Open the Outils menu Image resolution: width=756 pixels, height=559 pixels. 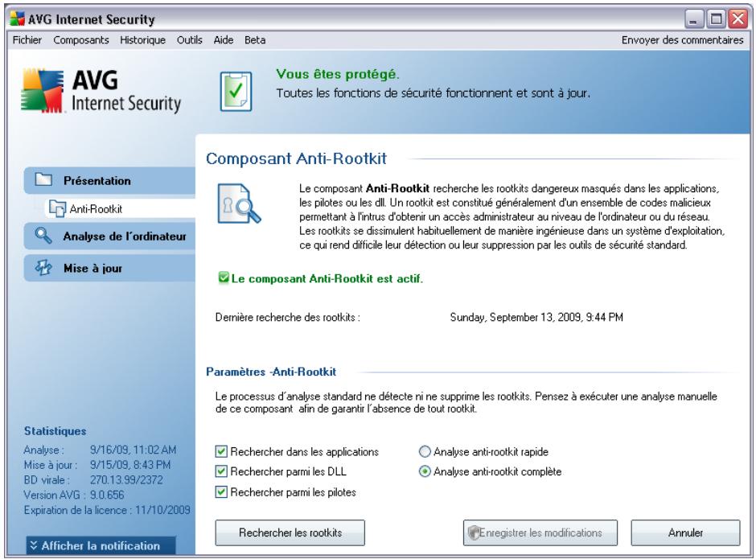[x=190, y=40]
